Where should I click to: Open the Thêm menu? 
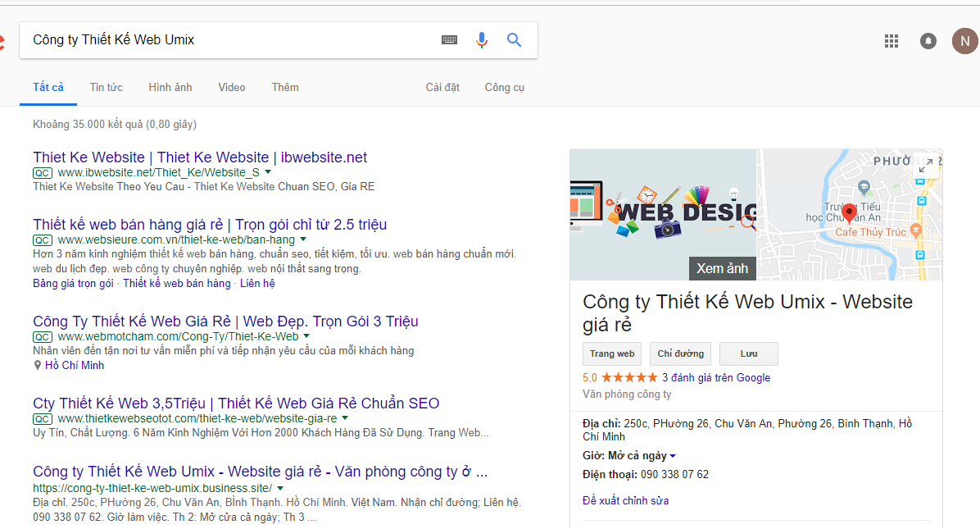point(285,88)
